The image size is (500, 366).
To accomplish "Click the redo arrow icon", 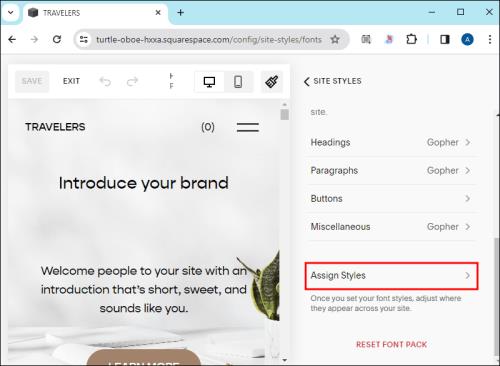I will tap(132, 82).
